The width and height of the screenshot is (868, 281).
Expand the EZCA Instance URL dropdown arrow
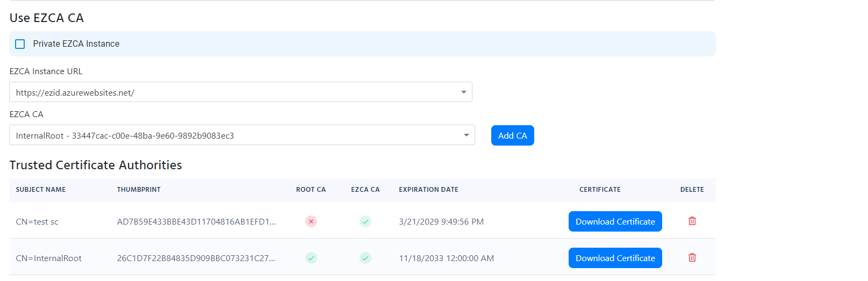coord(463,92)
